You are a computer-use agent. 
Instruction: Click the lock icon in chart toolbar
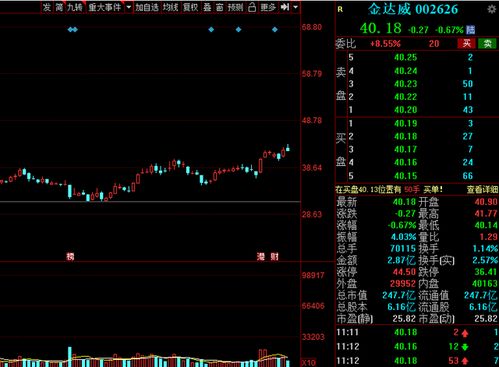[252, 7]
